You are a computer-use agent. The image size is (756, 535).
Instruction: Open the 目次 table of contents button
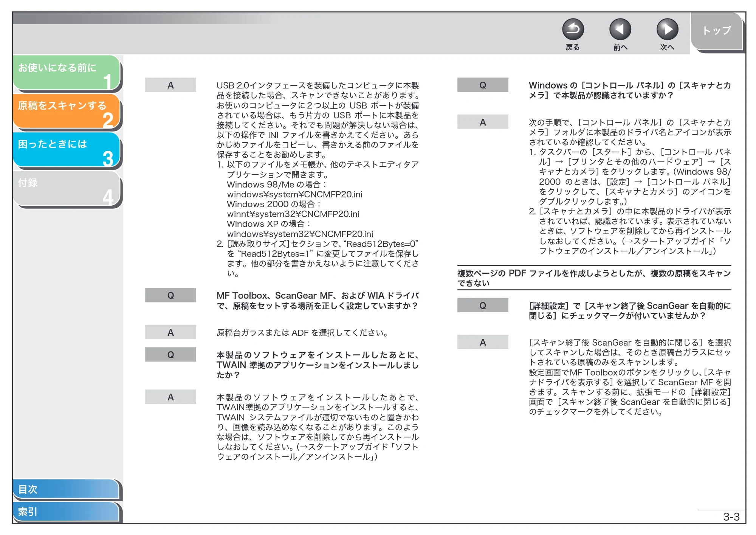click(x=66, y=489)
